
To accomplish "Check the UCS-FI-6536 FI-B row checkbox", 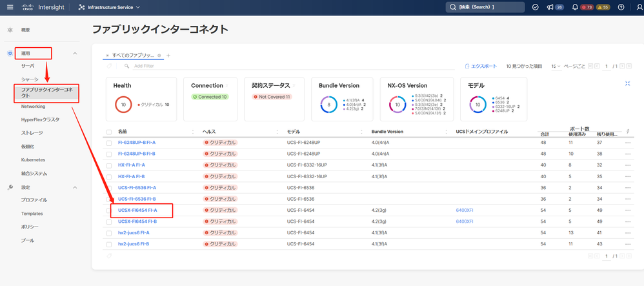I will [x=109, y=199].
